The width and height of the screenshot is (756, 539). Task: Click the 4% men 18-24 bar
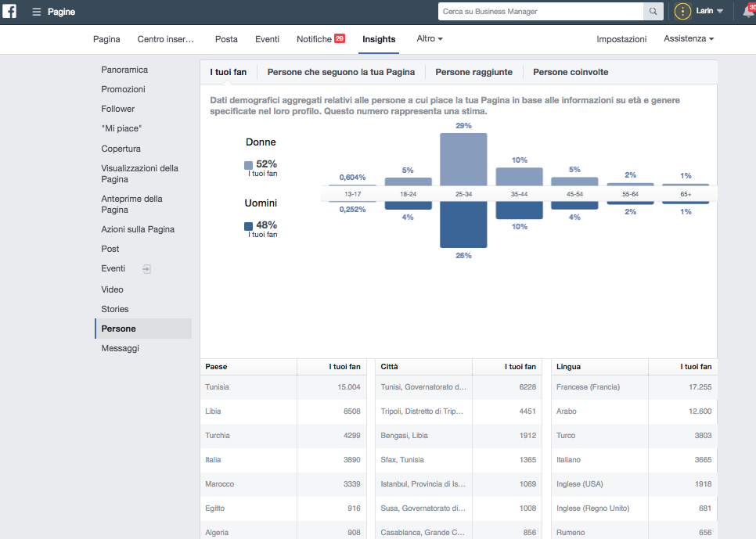pyautogui.click(x=408, y=206)
